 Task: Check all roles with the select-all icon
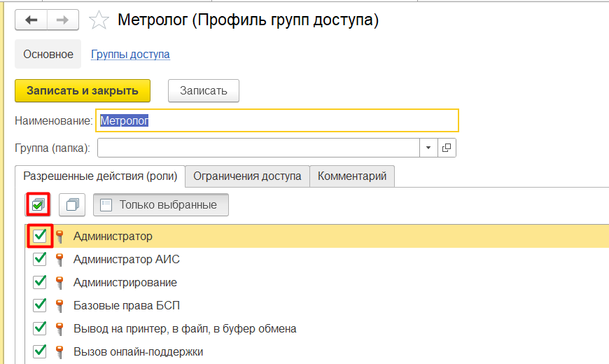[38, 204]
